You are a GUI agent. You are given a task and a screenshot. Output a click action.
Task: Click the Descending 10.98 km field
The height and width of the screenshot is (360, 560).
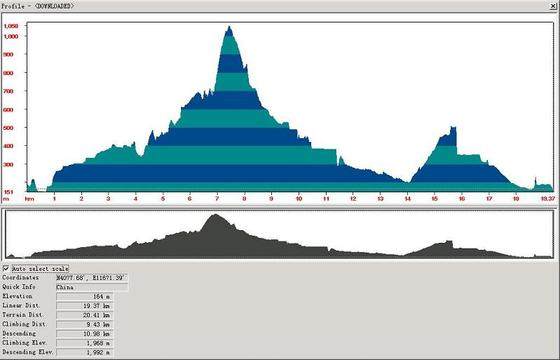(x=84, y=334)
